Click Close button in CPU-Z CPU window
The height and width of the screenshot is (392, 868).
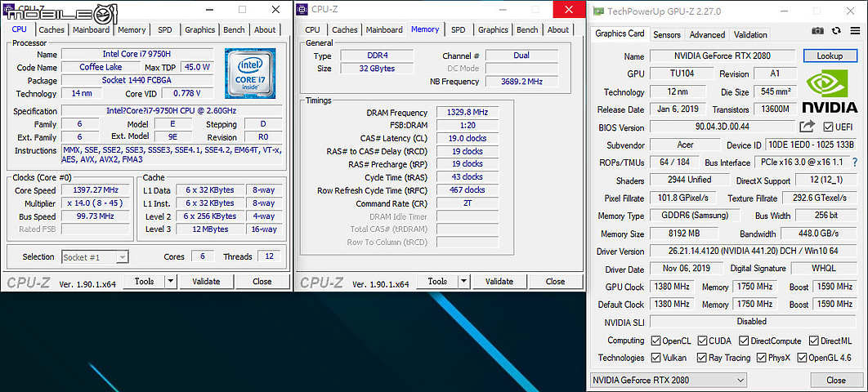tap(262, 282)
